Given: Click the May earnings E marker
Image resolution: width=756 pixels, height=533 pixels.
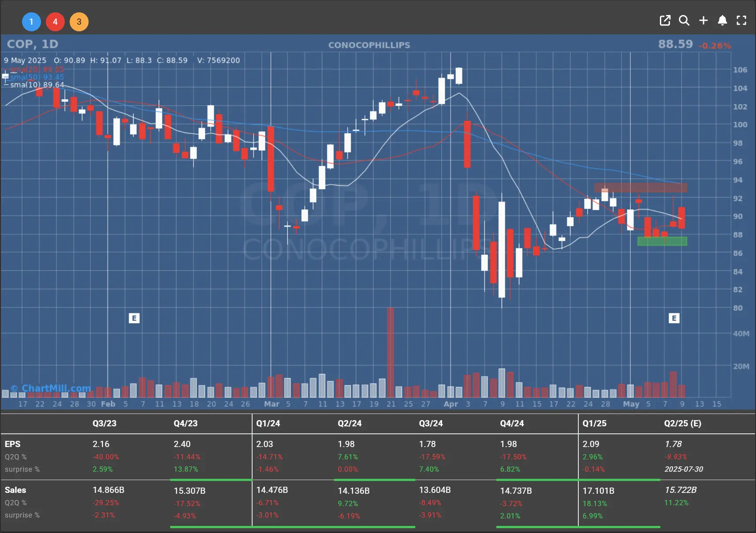Looking at the screenshot, I should [x=674, y=318].
